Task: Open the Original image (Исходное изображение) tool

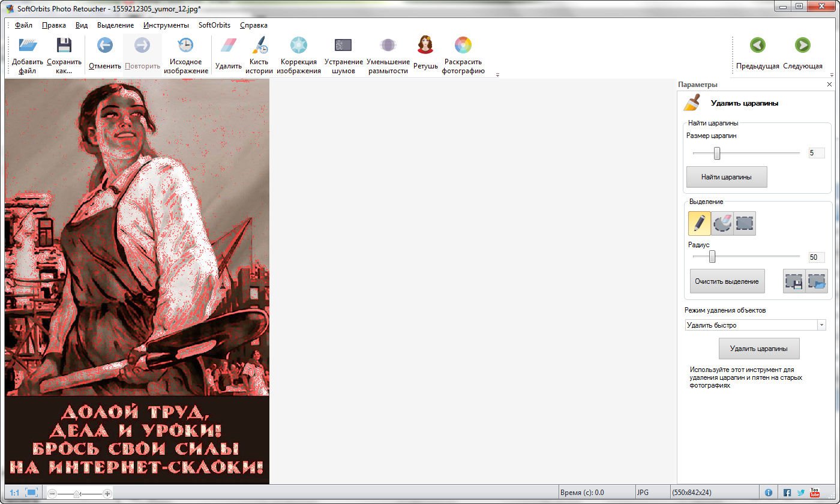Action: 185,46
